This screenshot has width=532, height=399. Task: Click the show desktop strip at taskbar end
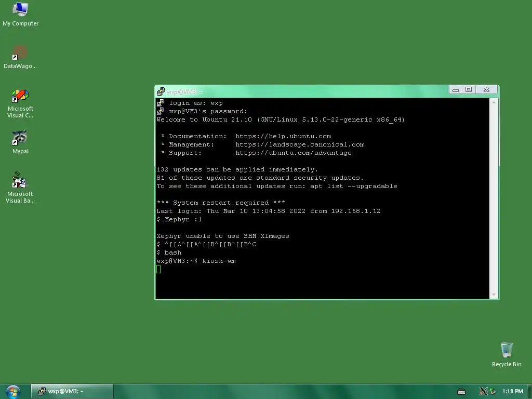click(x=529, y=392)
